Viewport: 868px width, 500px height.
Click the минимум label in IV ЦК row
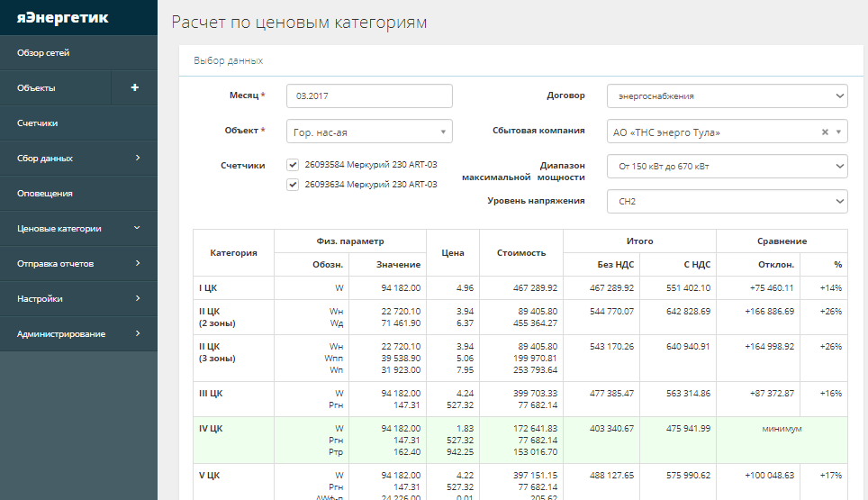point(782,429)
